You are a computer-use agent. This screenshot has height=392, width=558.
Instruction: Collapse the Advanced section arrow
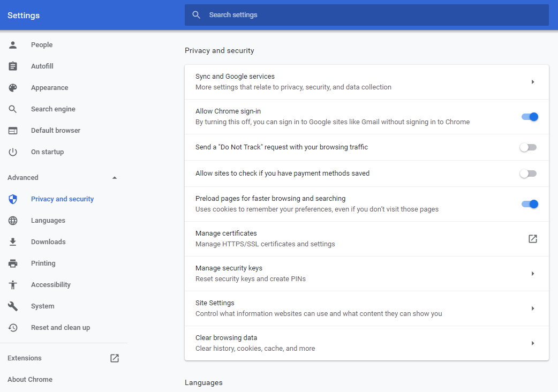pyautogui.click(x=115, y=178)
